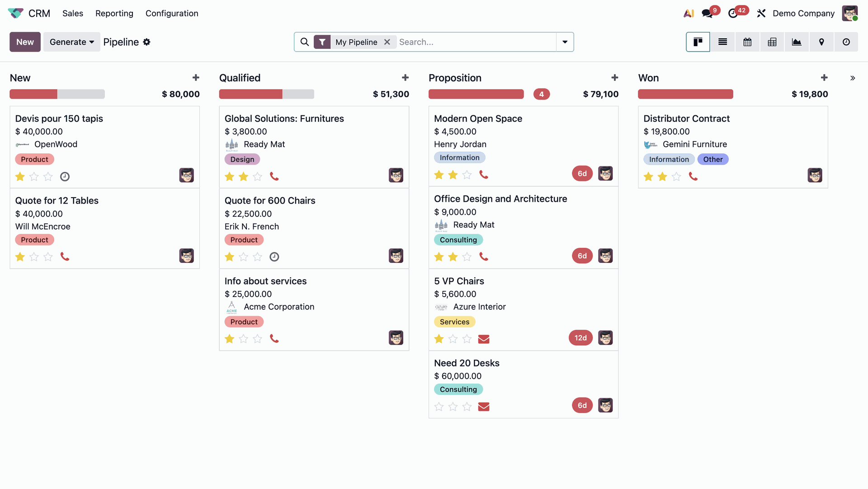Click the Won column progress bar
868x489 pixels.
[685, 94]
